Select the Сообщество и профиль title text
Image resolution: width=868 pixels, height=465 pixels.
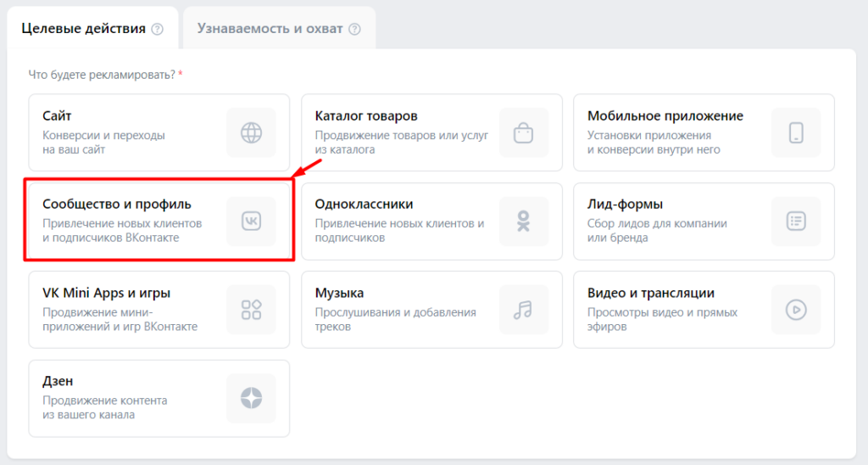coord(117,204)
